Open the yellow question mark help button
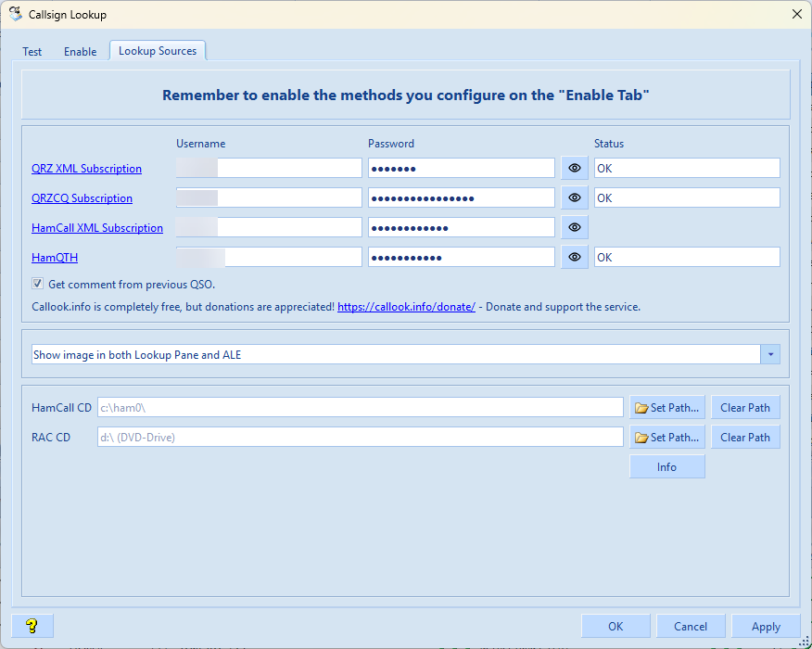 (32, 626)
